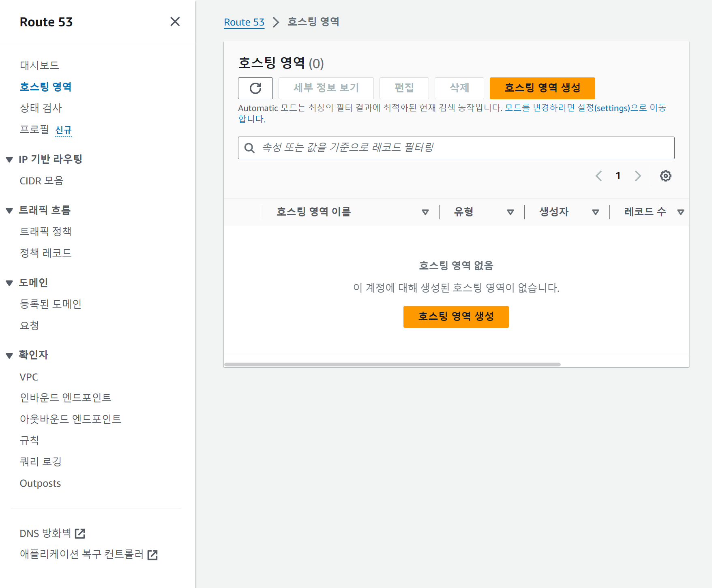Screen dimensions: 712x588
Task: Click top 호스팅 영역 생성 button
Action: coord(543,88)
